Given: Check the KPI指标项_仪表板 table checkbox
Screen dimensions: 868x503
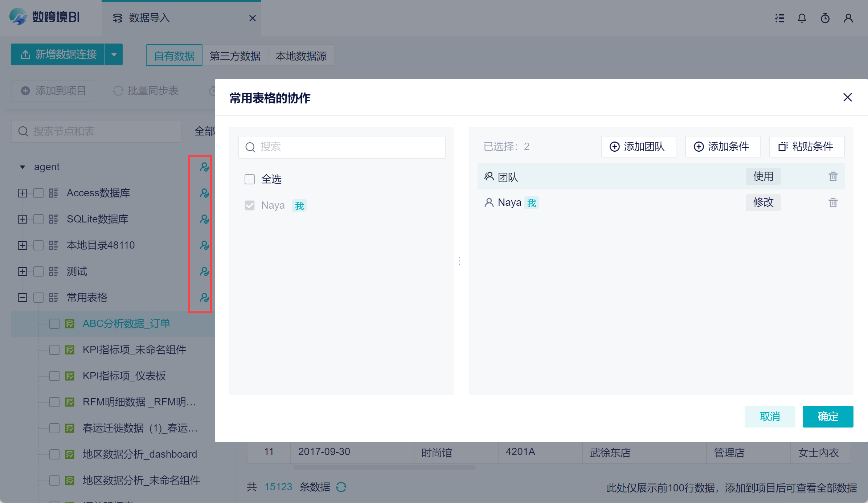Looking at the screenshot, I should (x=54, y=376).
